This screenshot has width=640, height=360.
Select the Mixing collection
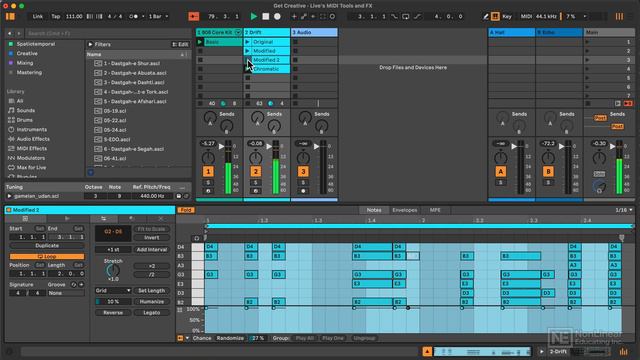24,63
